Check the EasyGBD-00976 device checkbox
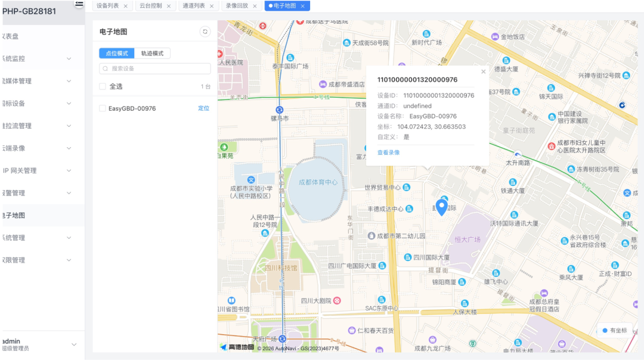This screenshot has width=644, height=361. click(x=103, y=108)
